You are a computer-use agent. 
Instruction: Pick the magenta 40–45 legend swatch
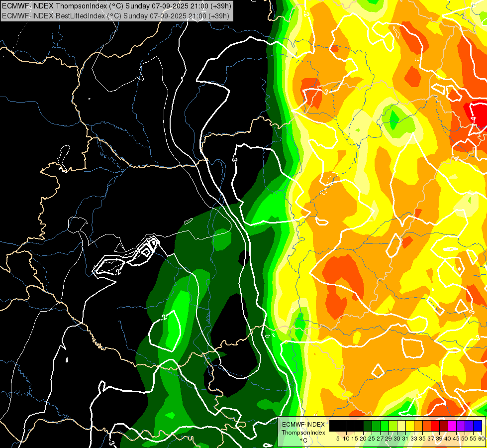(453, 426)
